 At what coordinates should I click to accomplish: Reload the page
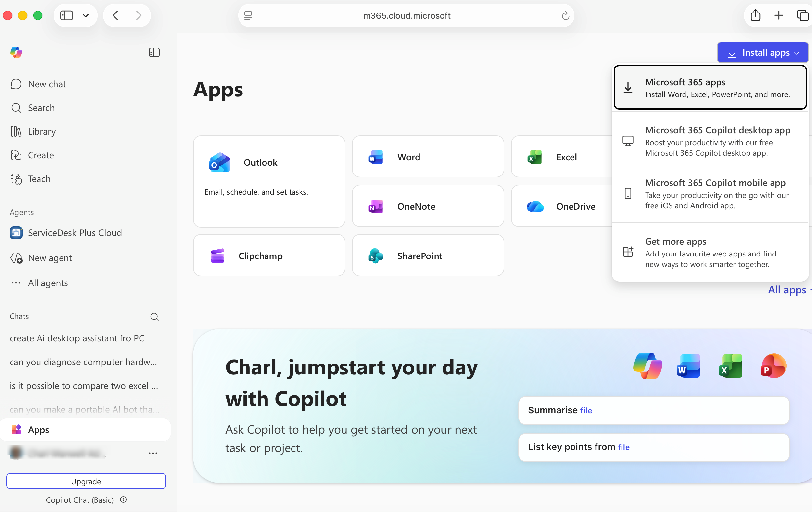[566, 15]
